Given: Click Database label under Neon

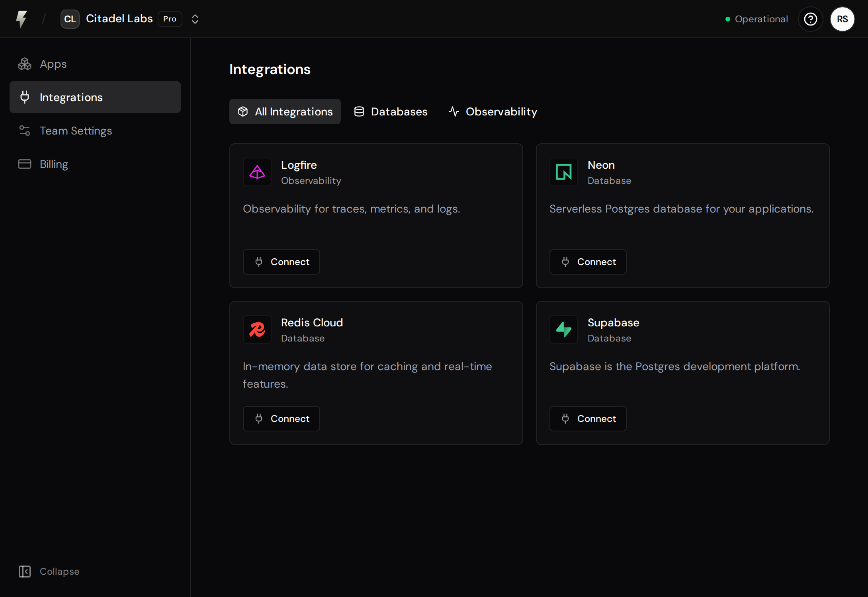Looking at the screenshot, I should coord(610,181).
